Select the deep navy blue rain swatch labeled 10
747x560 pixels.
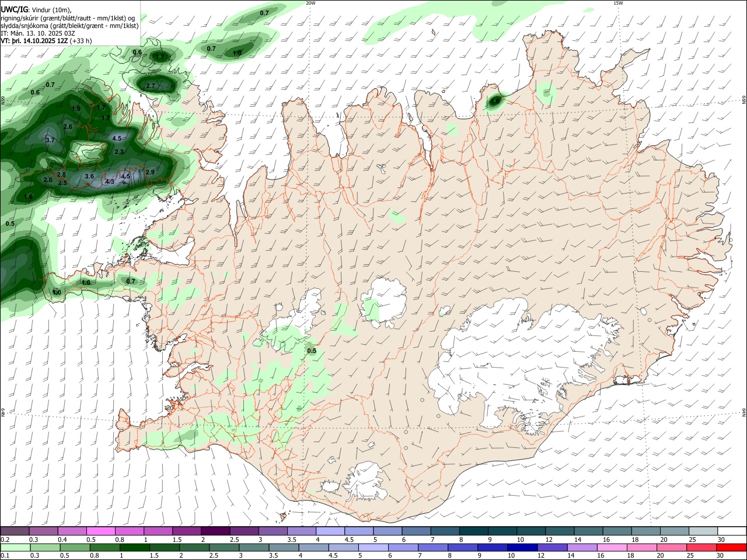pyautogui.click(x=522, y=547)
